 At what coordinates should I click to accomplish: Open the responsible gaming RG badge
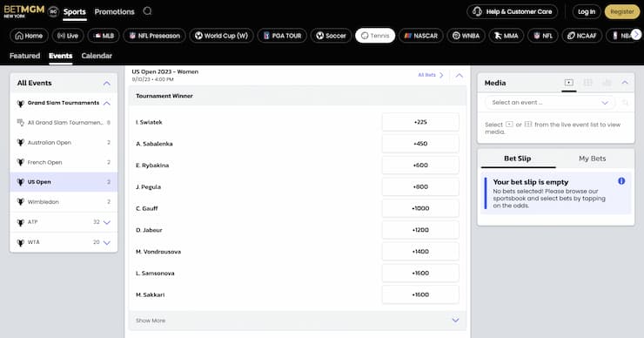53,12
